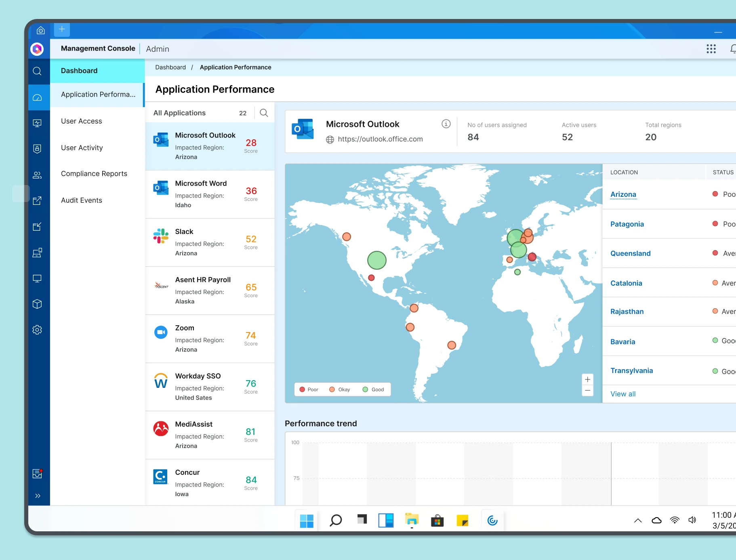Open the Queensland location link
Viewport: 736px width, 560px height.
(x=630, y=253)
